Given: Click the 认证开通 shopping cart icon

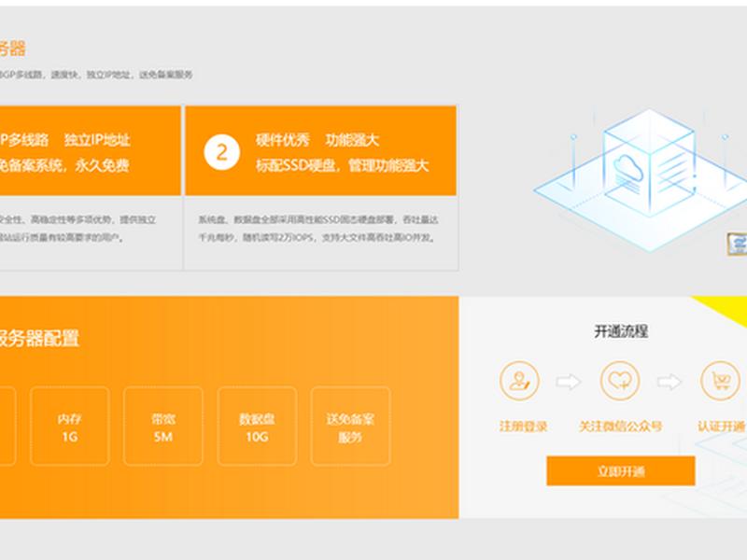Looking at the screenshot, I should [x=720, y=381].
